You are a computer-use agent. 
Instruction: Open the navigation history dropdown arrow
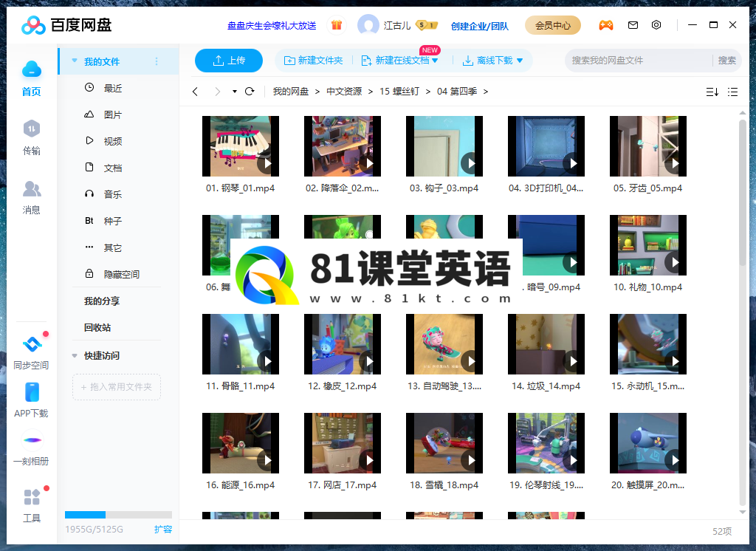click(234, 91)
